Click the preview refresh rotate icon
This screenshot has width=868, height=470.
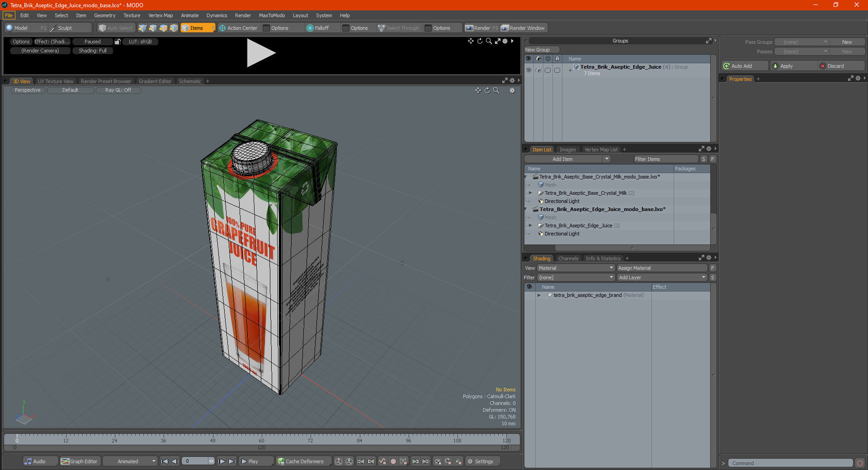pyautogui.click(x=480, y=41)
